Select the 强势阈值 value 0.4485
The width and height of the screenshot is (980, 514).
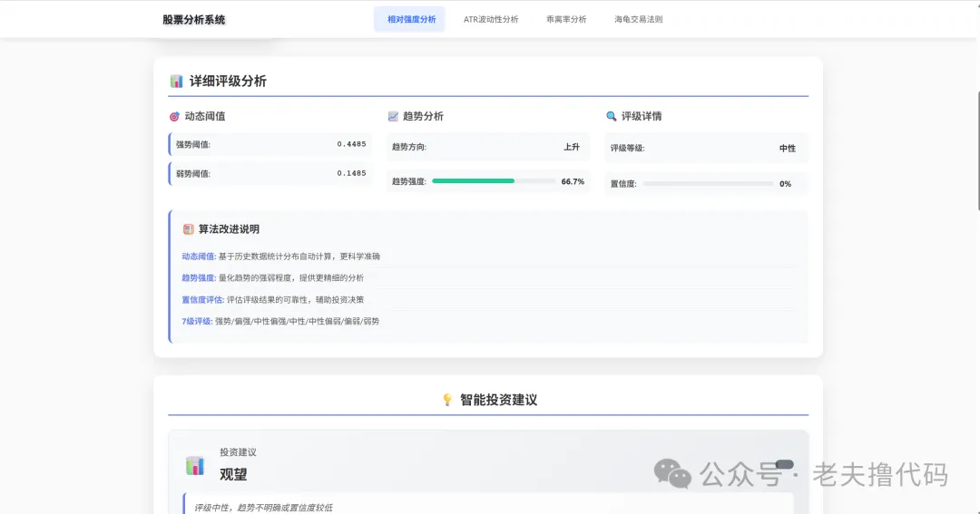[x=351, y=144]
